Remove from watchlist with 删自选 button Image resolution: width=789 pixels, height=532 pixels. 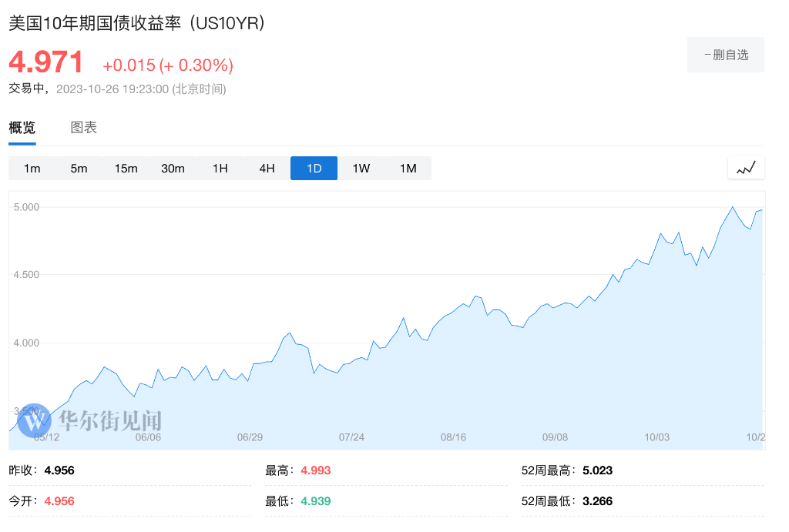tap(726, 55)
